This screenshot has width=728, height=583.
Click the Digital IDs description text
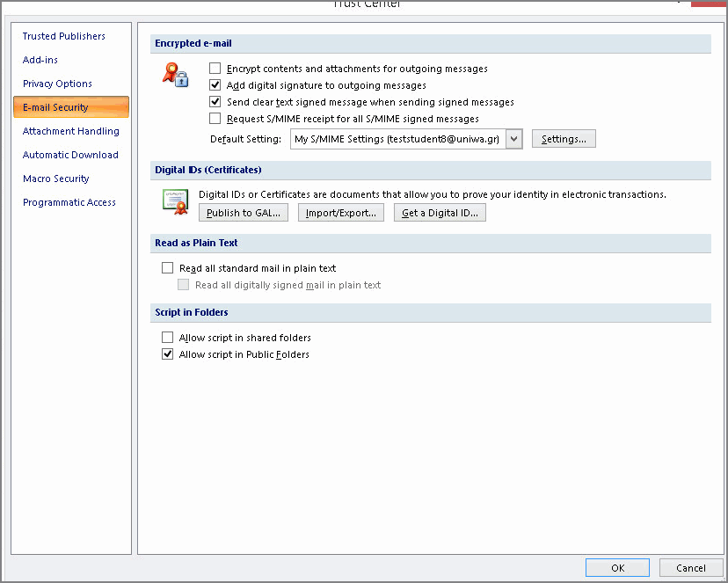click(x=433, y=194)
